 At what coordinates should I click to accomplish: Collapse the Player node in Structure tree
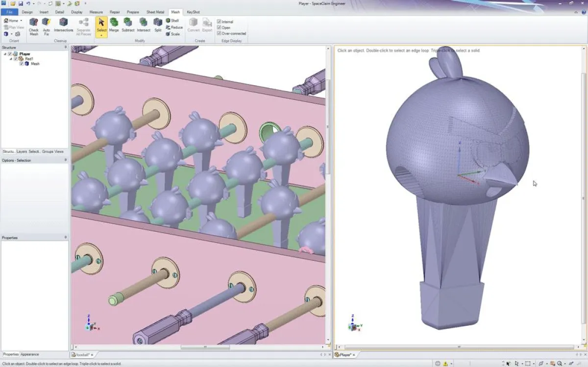coord(5,54)
